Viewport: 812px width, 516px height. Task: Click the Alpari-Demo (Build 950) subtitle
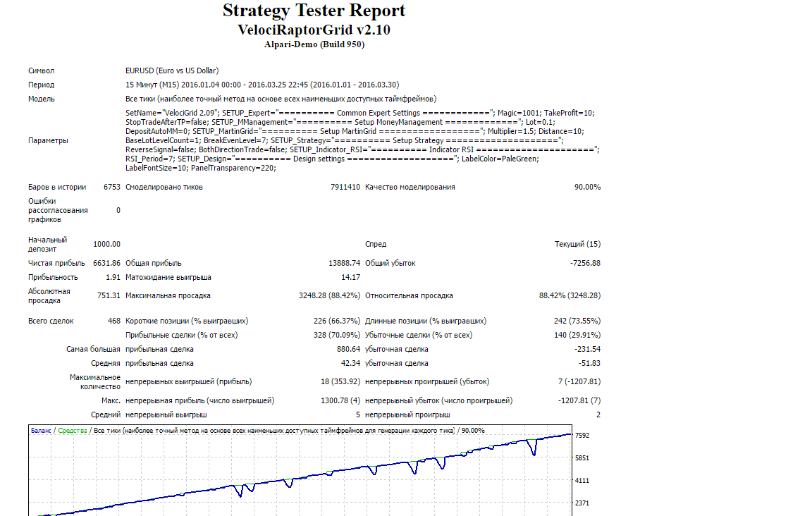(x=314, y=44)
